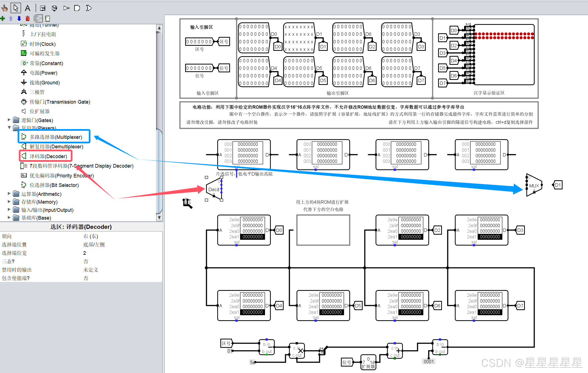Click the blue move-circuit-down arrow
This screenshot has height=373, width=588.
click(19, 19)
